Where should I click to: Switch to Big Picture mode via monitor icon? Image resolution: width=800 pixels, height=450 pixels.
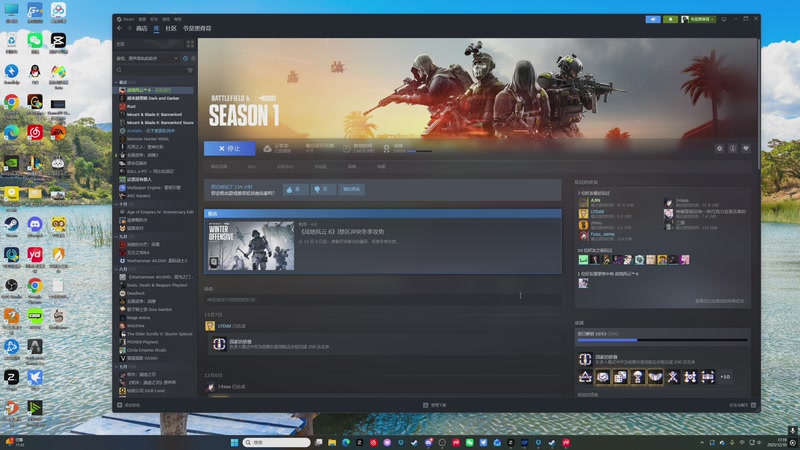coord(723,19)
